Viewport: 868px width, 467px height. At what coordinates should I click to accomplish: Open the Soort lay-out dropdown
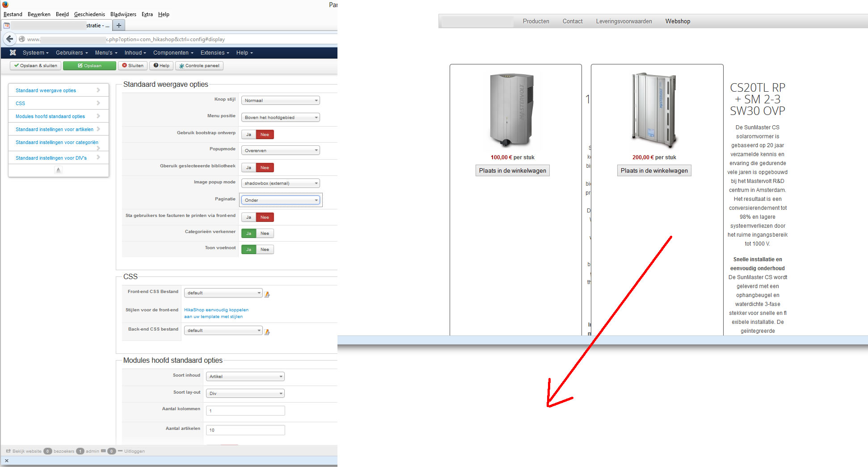coord(245,394)
